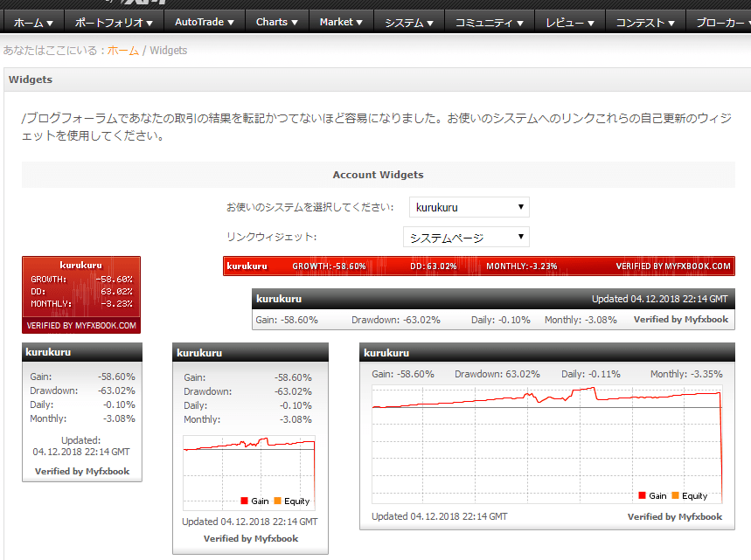
Task: Click the Gain red legend swatch in medium chart
Action: [x=244, y=501]
